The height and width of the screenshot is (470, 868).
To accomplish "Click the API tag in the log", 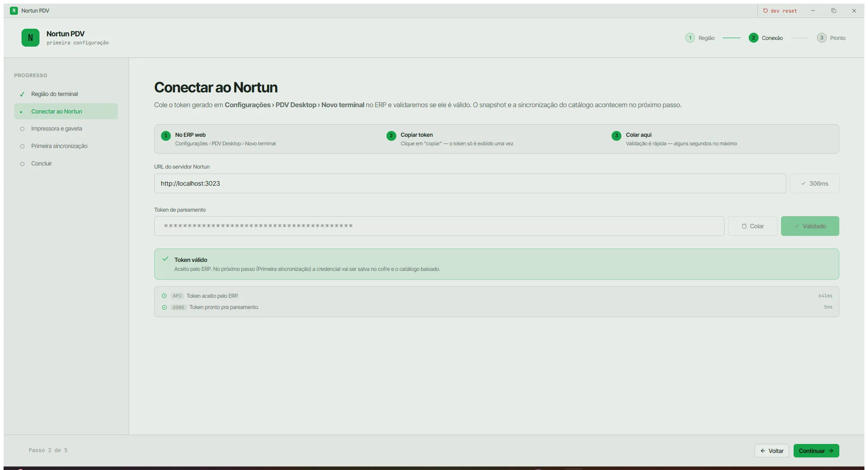I will 177,296.
